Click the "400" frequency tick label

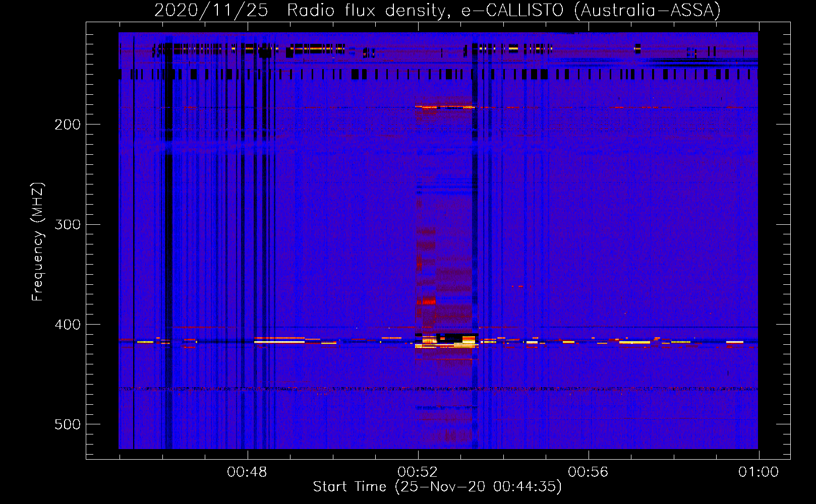[x=68, y=325]
